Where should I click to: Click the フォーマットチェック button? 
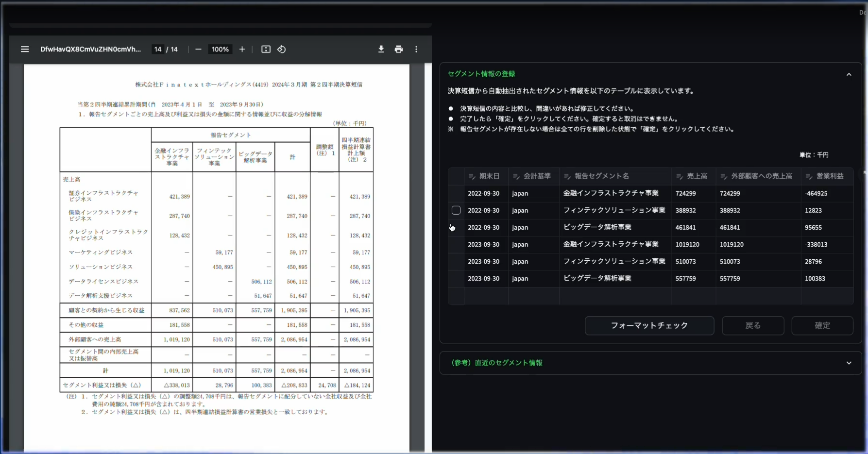[x=649, y=325]
